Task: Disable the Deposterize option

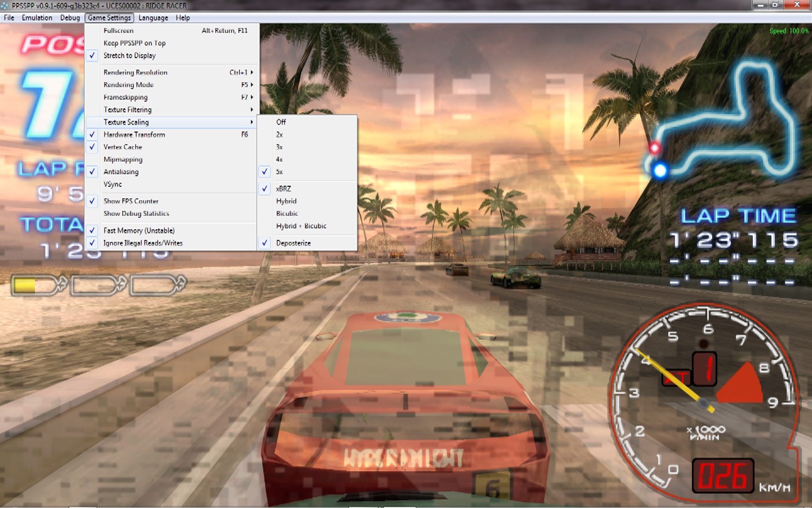Action: point(293,243)
